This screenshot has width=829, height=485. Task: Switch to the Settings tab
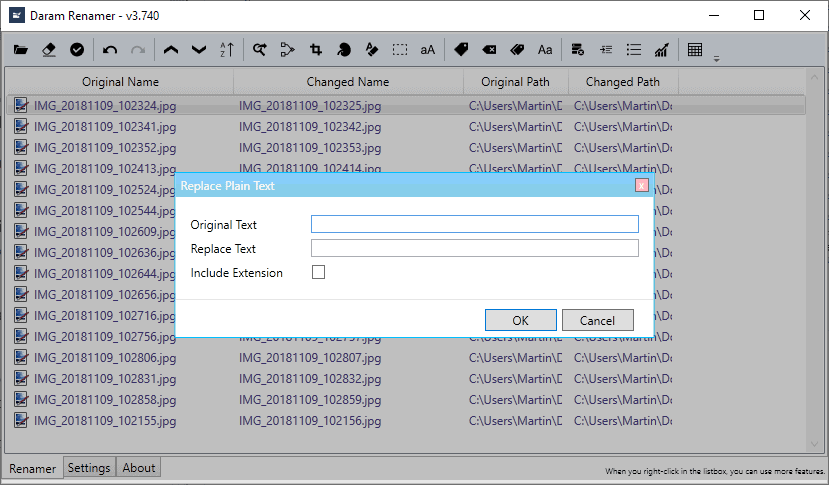point(89,468)
